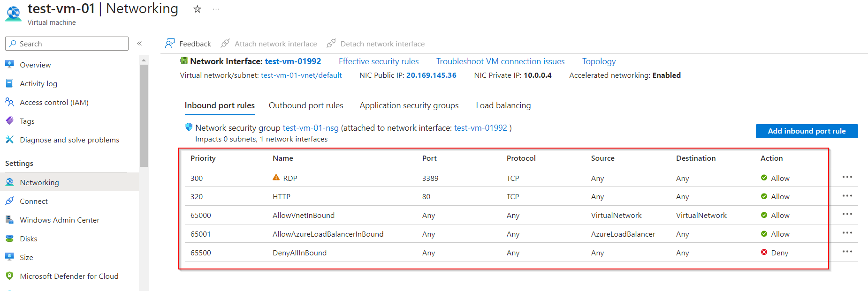
Task: Click Detach network interface text
Action: [x=382, y=44]
